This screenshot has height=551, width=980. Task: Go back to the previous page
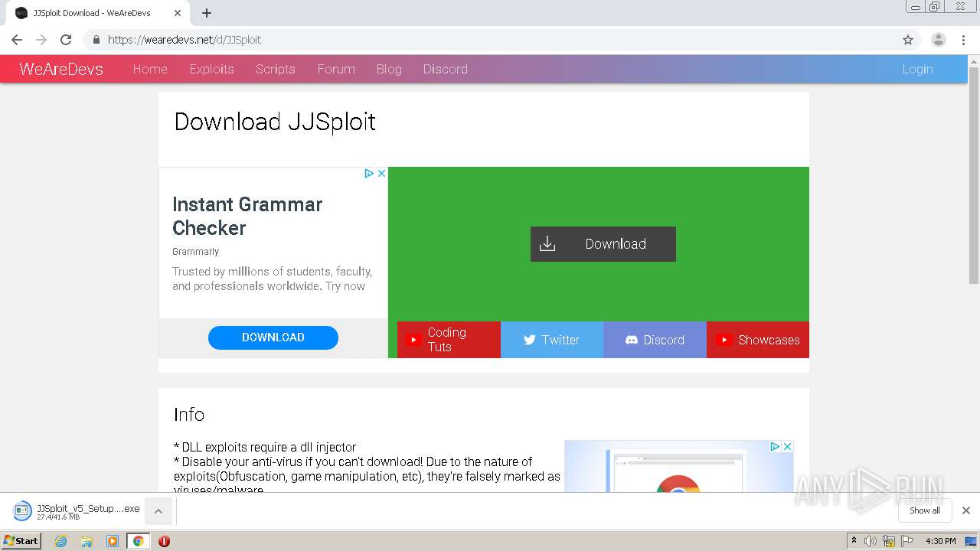pyautogui.click(x=17, y=40)
